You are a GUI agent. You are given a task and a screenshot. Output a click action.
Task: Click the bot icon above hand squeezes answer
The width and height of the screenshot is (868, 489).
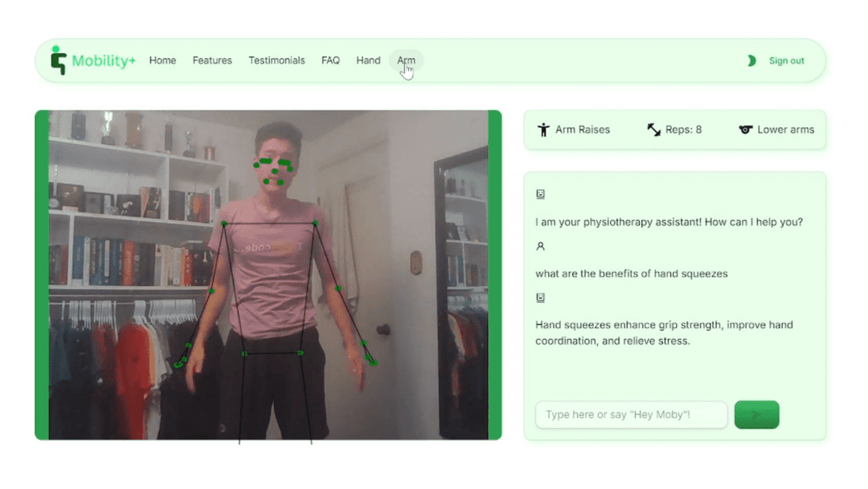[540, 298]
